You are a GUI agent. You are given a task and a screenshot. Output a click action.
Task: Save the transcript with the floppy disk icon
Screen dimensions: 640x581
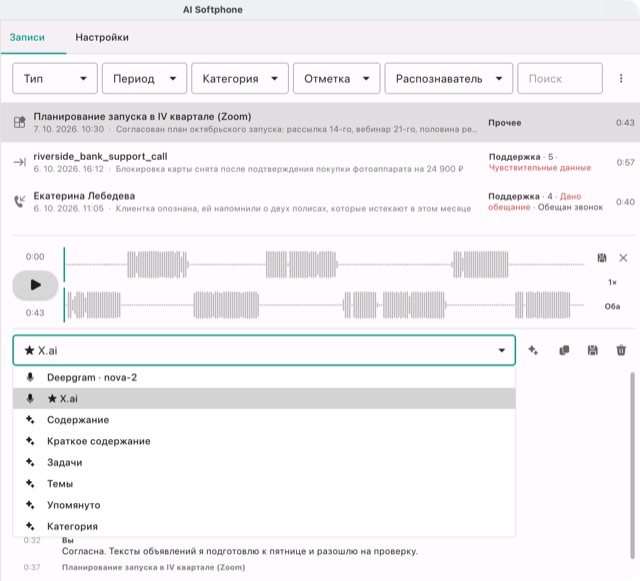pos(593,350)
